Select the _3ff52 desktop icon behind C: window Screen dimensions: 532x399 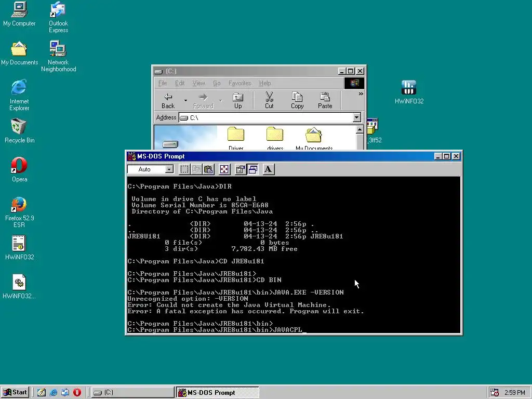point(374,131)
